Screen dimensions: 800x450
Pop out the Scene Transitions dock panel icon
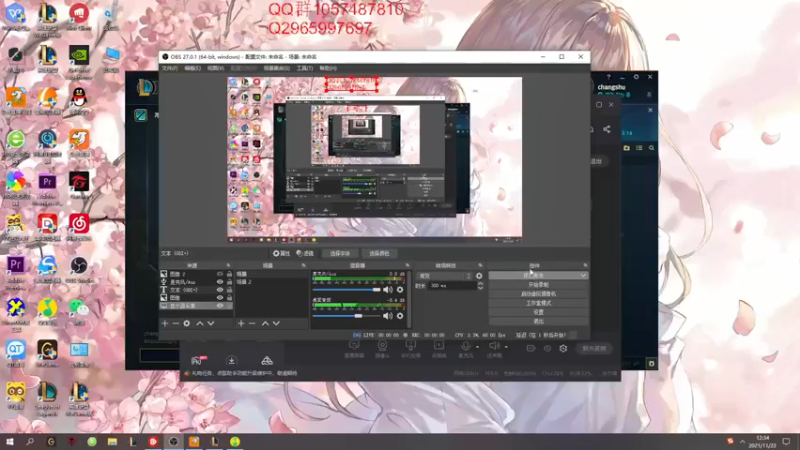tap(480, 265)
